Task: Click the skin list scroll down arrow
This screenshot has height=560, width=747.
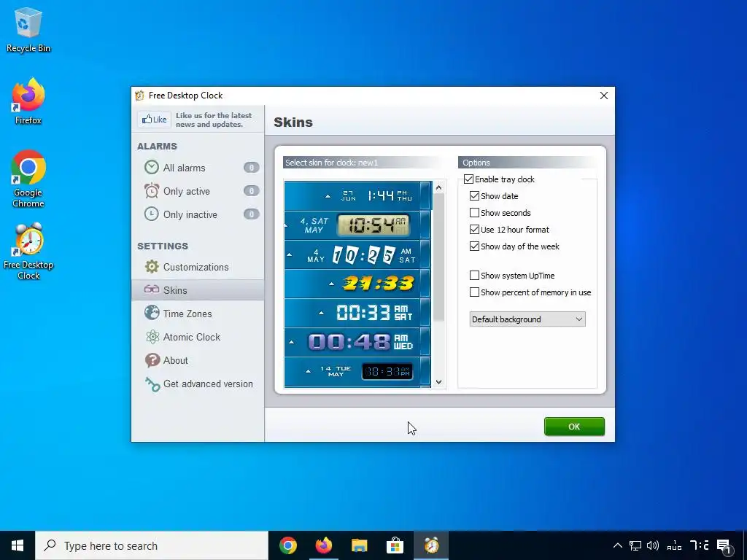Action: (438, 382)
